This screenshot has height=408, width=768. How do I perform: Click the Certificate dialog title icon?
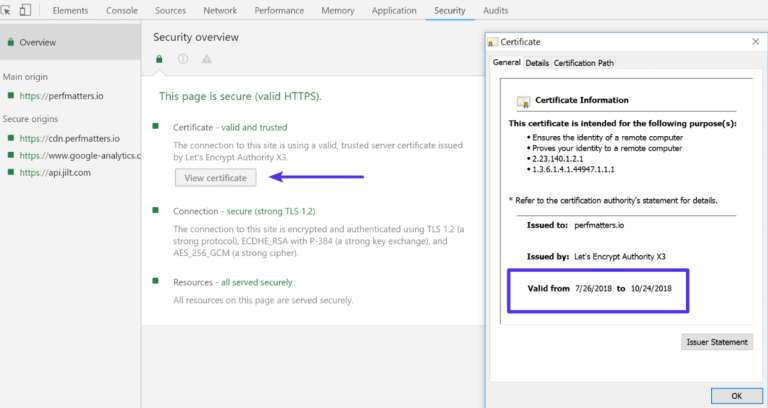click(x=492, y=43)
